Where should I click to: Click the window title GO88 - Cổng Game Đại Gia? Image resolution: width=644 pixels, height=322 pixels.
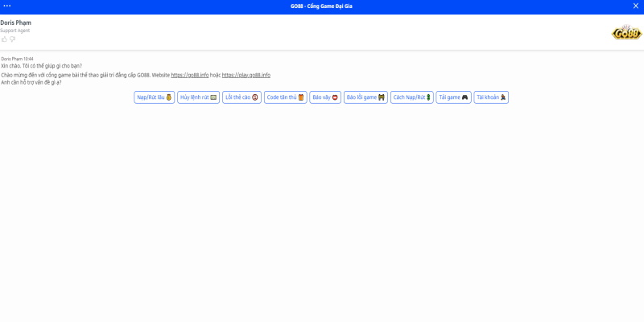[321, 6]
